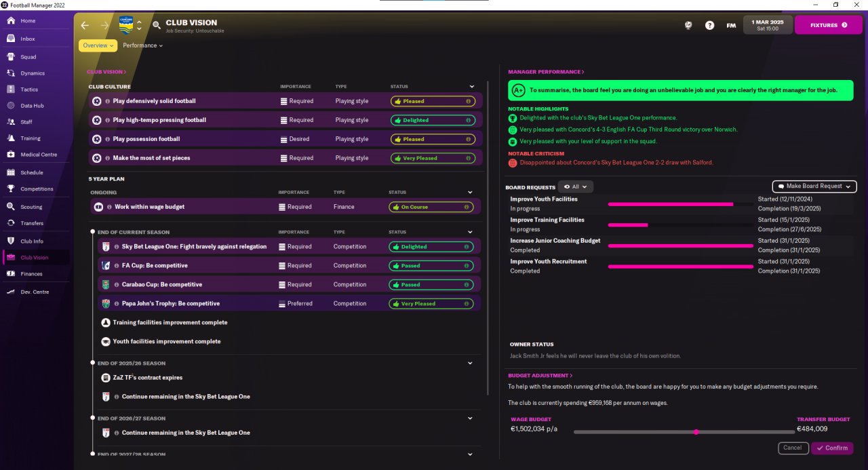Open the Inbox sidebar icon
The image size is (868, 470).
pyautogui.click(x=11, y=39)
